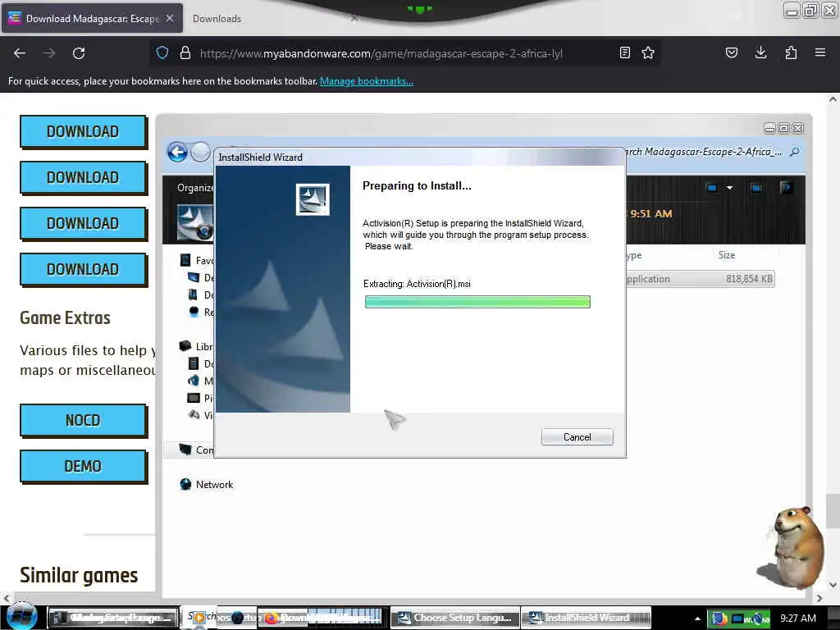Expand the view options dropdown arrow in Explorer
Screen dimensions: 840x630
(x=729, y=188)
